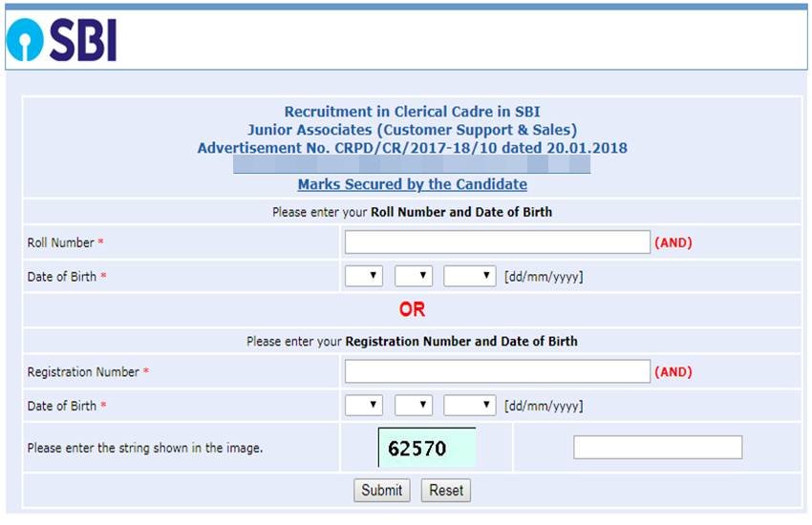Click the SBI logo
Viewport: 812px width, 525px height.
click(x=61, y=40)
